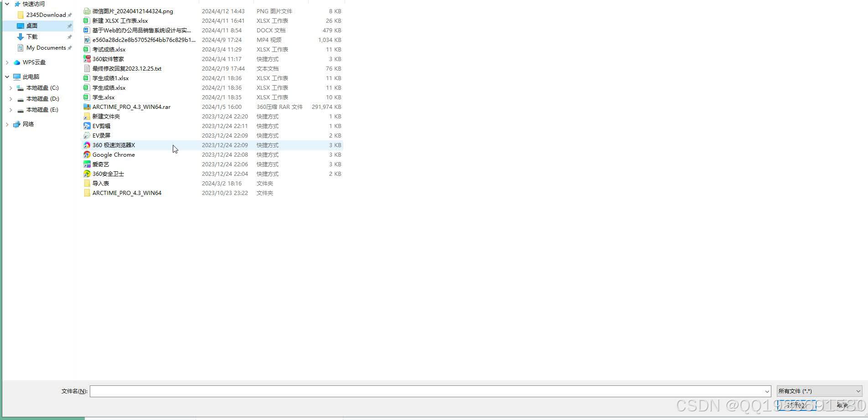Click the 2023/10/23 23:22 date cell
This screenshot has height=420, width=868.
click(x=225, y=193)
